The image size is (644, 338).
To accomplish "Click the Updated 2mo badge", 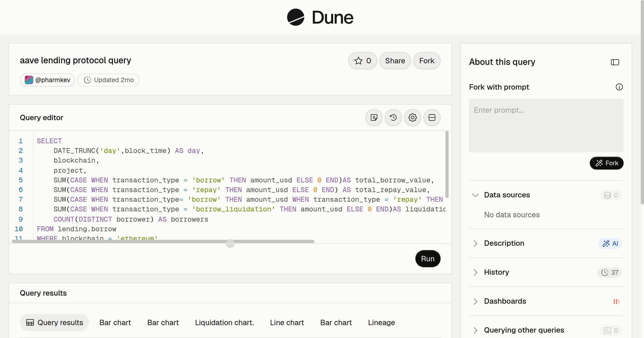I will point(108,80).
